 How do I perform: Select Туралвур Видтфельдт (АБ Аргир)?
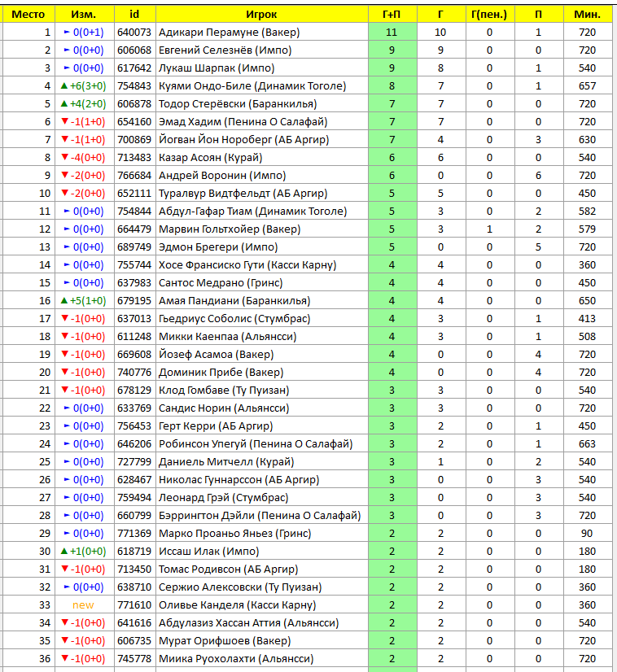pos(243,194)
